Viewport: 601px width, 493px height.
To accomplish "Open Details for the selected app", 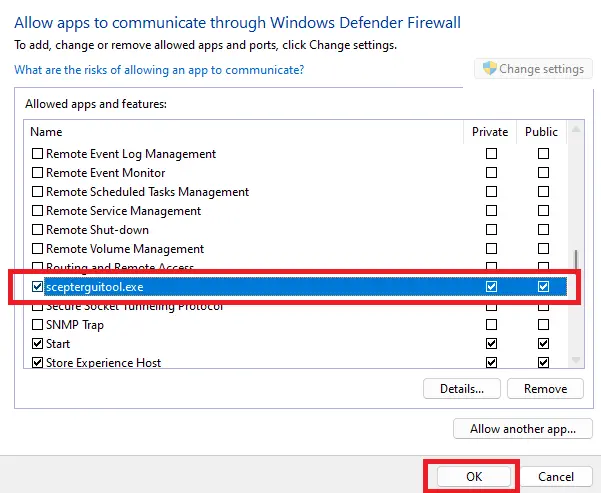I will 462,389.
